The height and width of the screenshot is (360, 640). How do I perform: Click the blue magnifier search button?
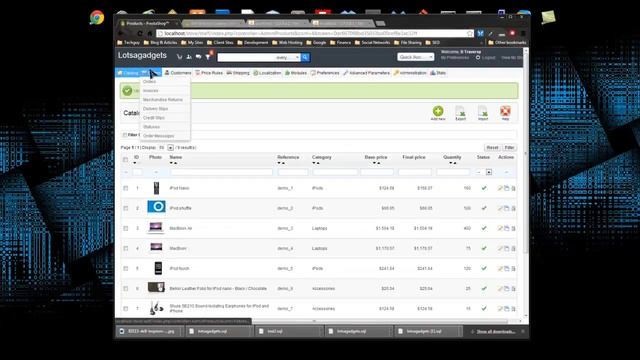[x=305, y=57]
